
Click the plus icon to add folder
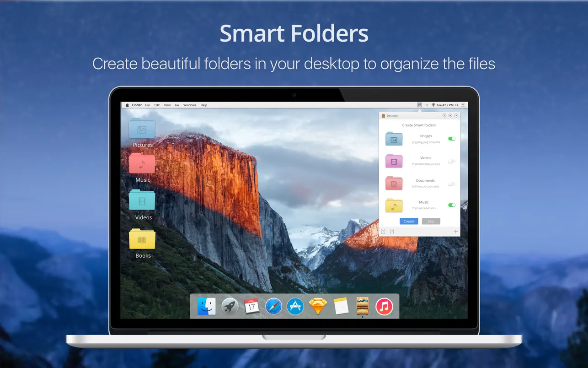pos(455,232)
